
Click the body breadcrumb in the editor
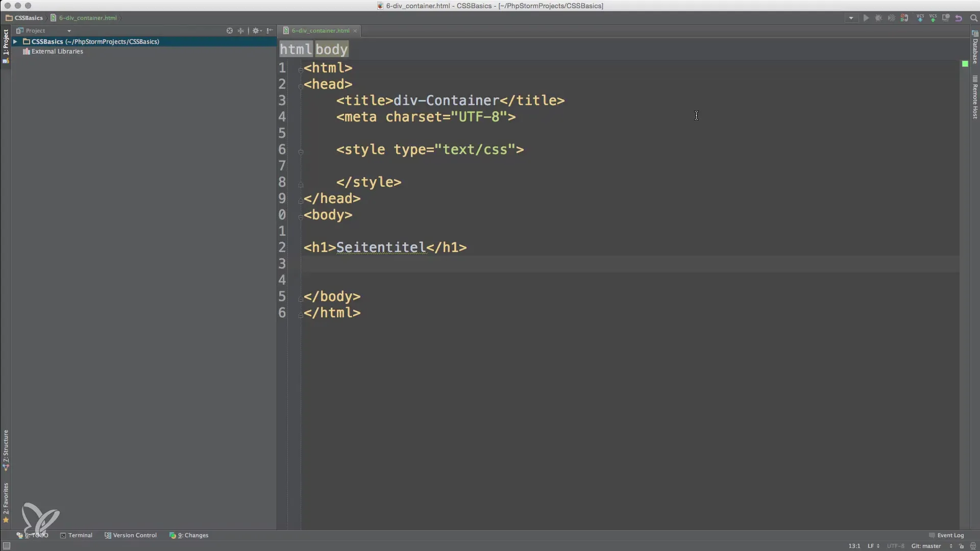[x=331, y=49]
